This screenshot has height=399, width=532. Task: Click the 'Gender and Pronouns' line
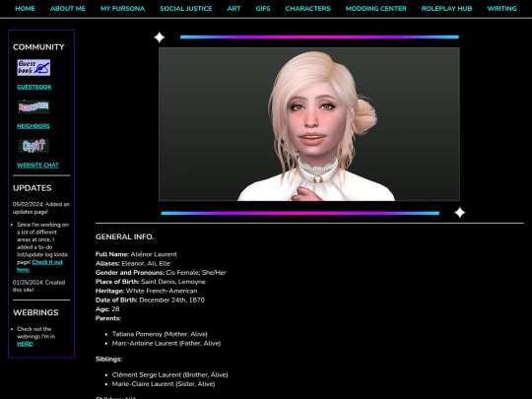[x=161, y=273]
